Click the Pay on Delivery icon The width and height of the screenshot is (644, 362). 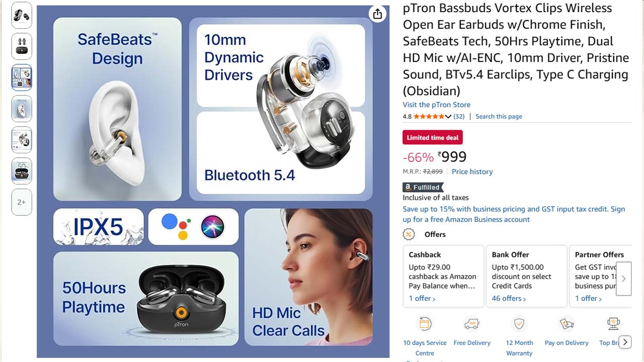click(x=567, y=324)
